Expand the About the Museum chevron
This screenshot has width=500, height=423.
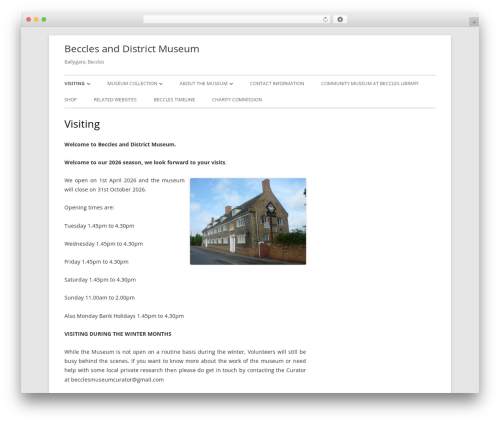point(231,84)
